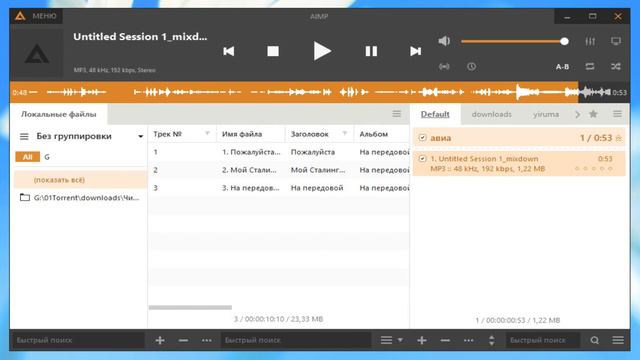Screen dimensions: 640x360
Task: Open more playlist options ellipsis
Action: [469, 340]
